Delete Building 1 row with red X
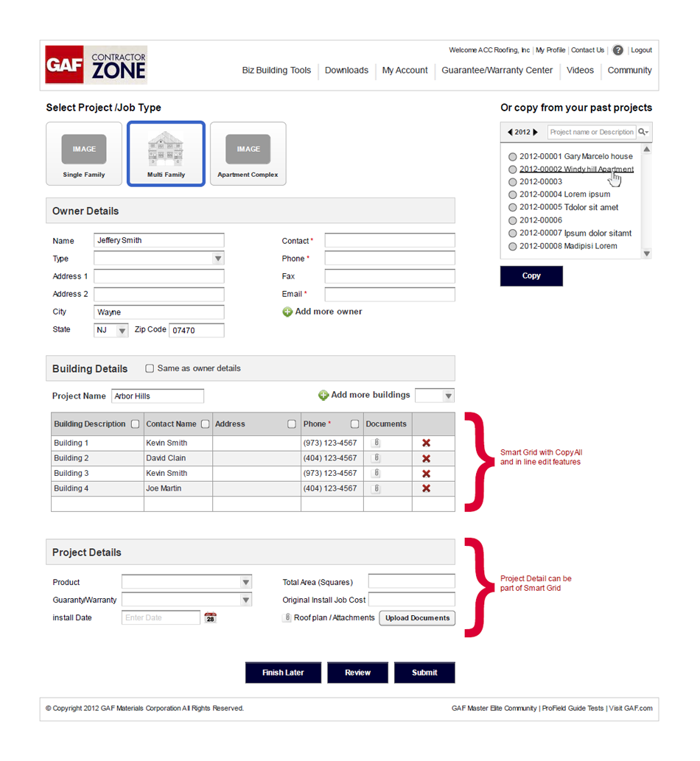This screenshot has height=761, width=700. [x=426, y=443]
